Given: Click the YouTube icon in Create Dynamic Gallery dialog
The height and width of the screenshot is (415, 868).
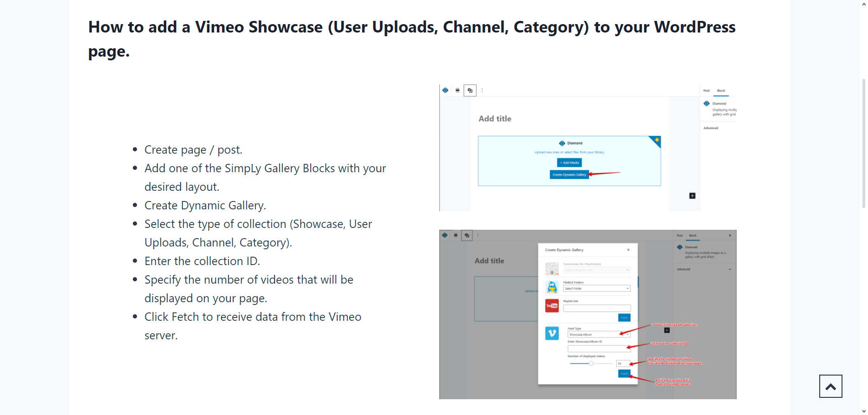Looking at the screenshot, I should click(552, 305).
